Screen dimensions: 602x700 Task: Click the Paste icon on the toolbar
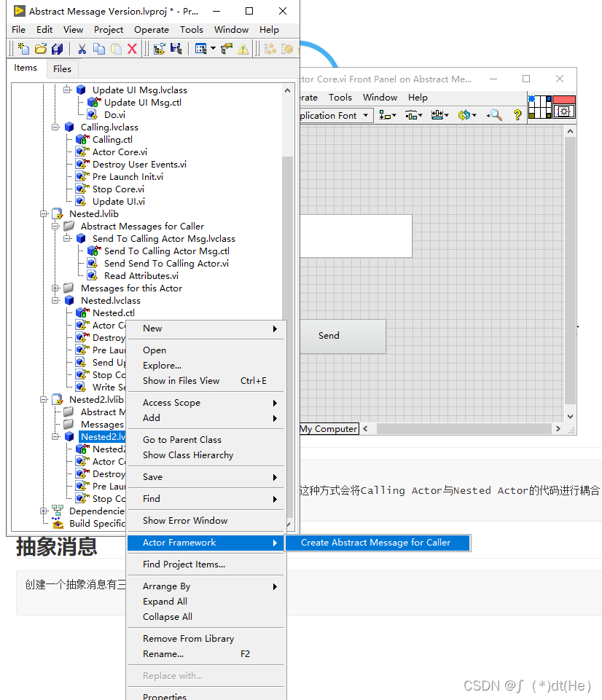pyautogui.click(x=114, y=49)
